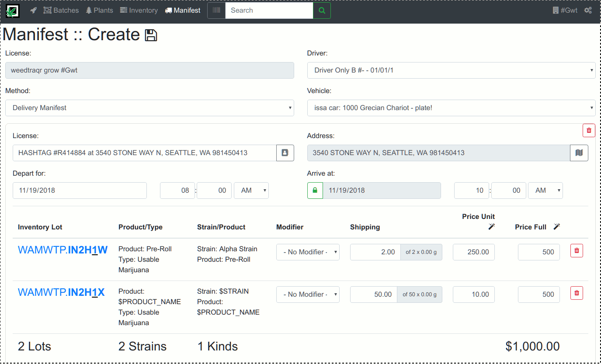Focus the Search input field

click(x=269, y=10)
